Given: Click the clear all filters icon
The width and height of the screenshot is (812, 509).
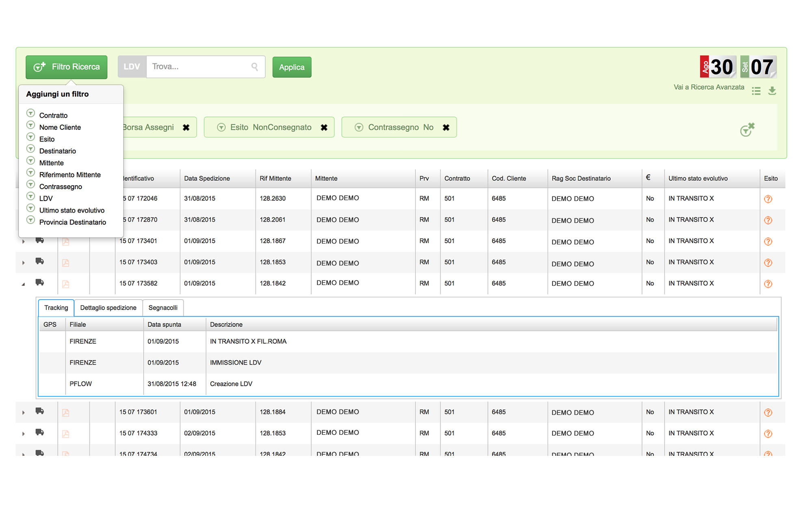Looking at the screenshot, I should (747, 129).
